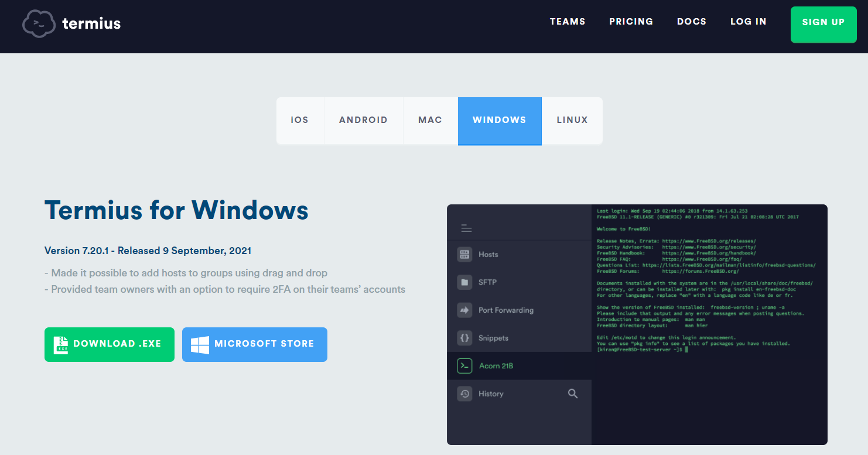Image resolution: width=868 pixels, height=455 pixels.
Task: Click the termius wordmark in header
Action: tap(91, 24)
